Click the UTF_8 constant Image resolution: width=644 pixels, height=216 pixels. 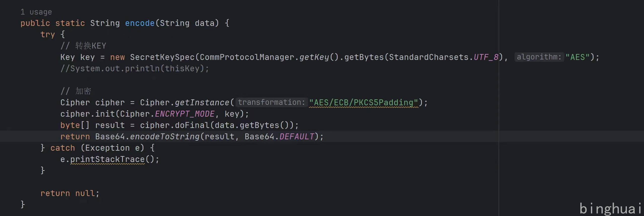pos(486,57)
